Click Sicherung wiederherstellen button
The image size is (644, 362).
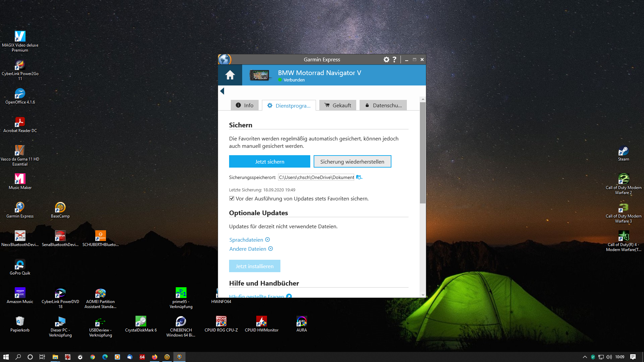click(352, 162)
